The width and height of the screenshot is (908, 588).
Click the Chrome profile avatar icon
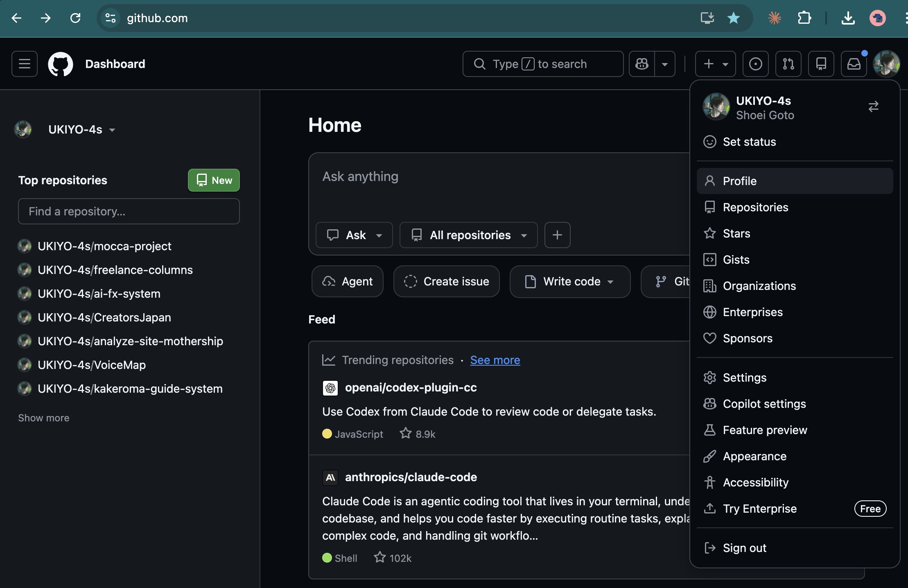tap(878, 18)
